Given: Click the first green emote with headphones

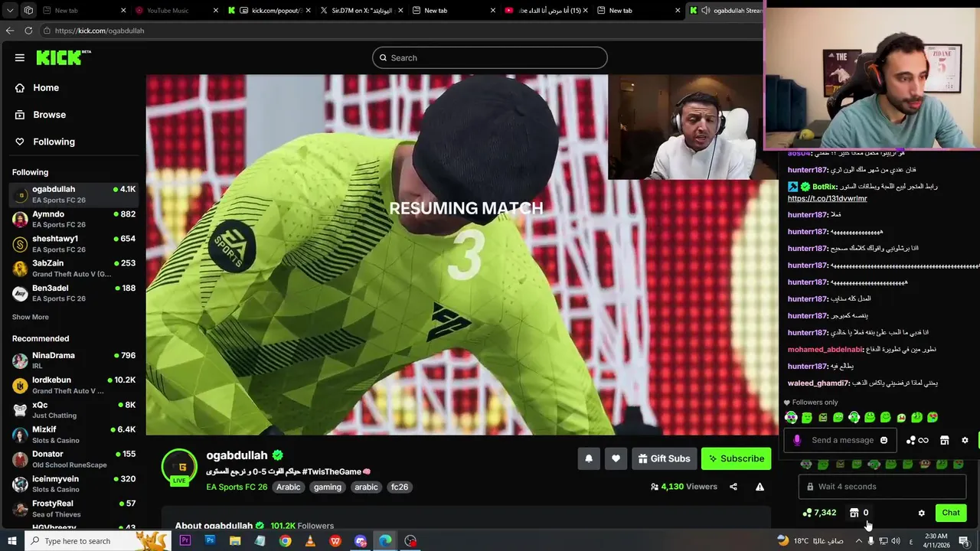Looking at the screenshot, I should [x=791, y=417].
